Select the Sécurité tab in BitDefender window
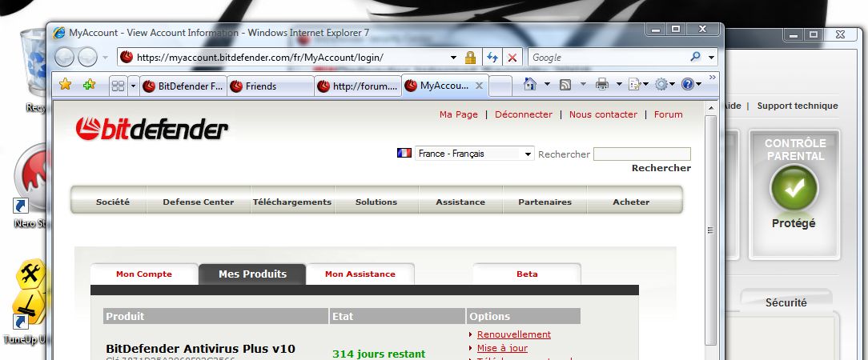 point(786,302)
